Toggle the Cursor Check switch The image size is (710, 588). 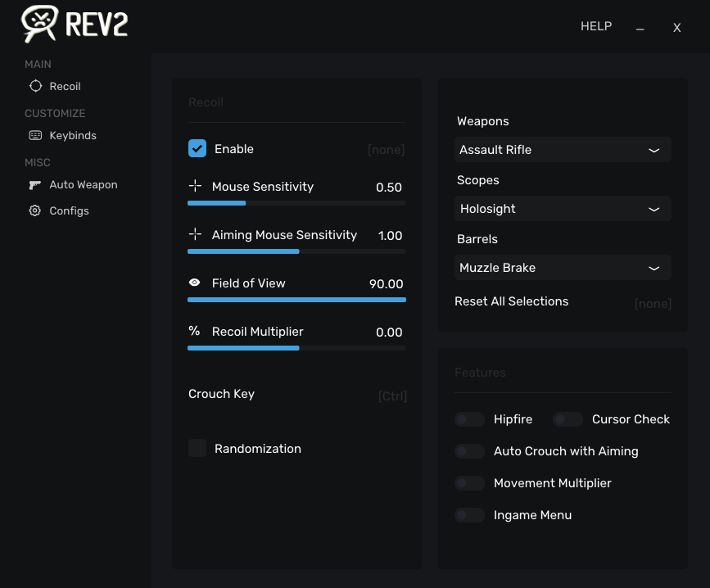[x=568, y=419]
